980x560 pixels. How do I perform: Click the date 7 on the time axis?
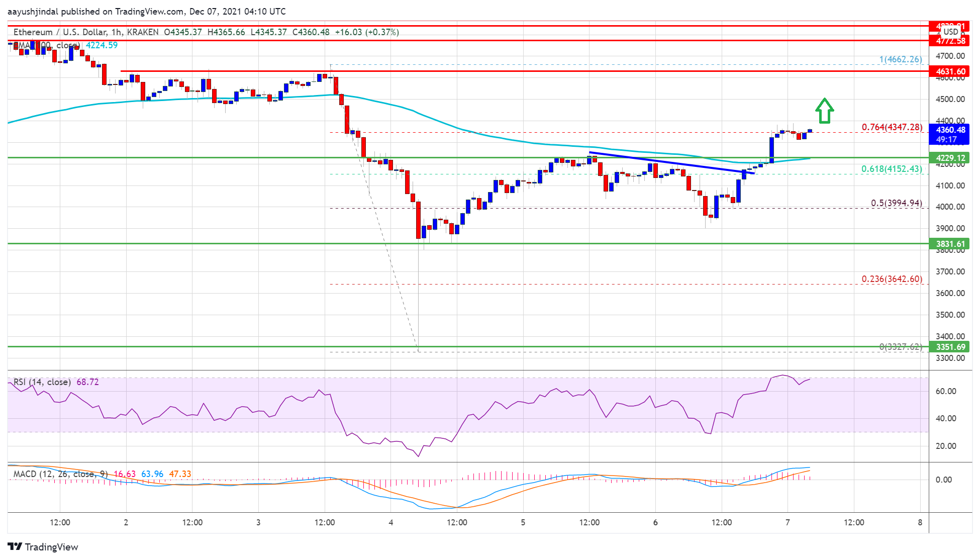(x=788, y=522)
